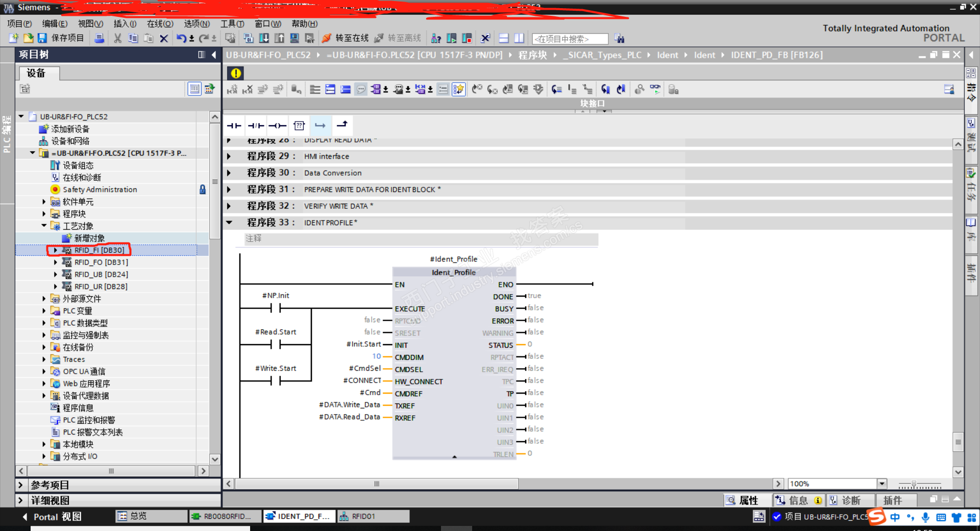
Task: Open the 选项(N) menu
Action: (197, 23)
